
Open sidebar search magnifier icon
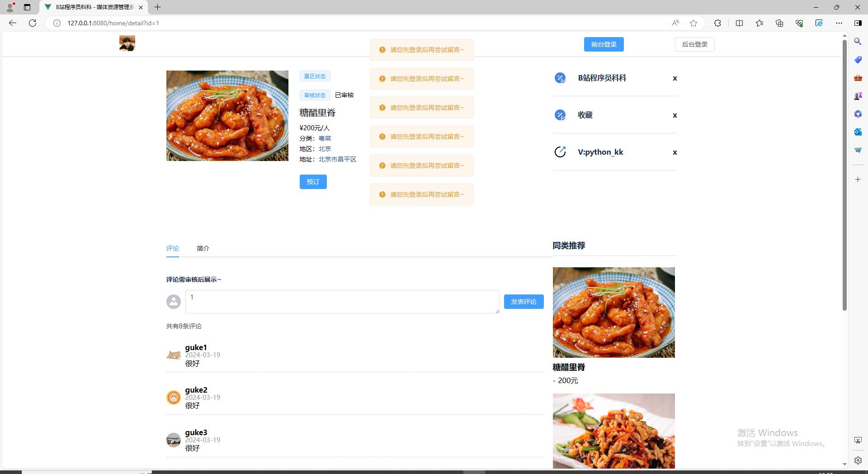858,42
